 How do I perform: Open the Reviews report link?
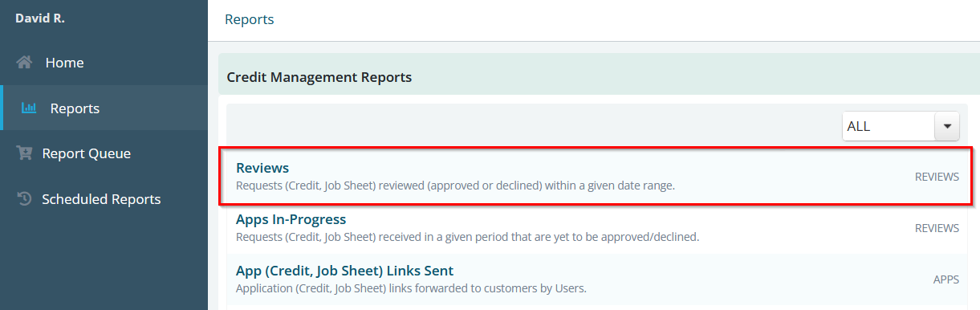pyautogui.click(x=262, y=168)
